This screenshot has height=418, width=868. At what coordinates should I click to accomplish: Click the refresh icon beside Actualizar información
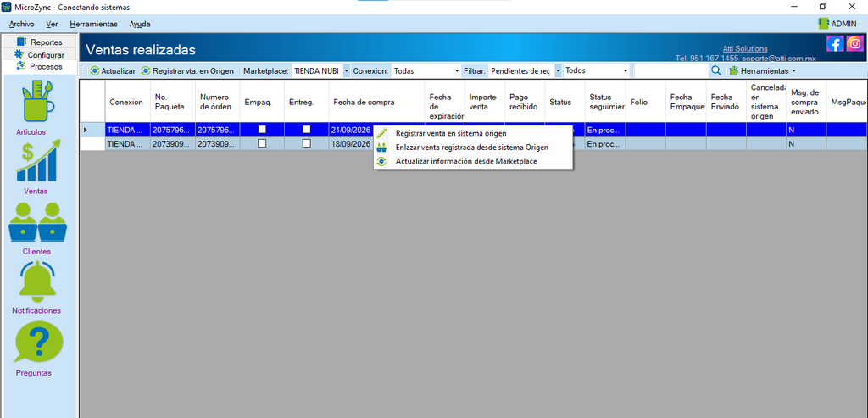pos(381,161)
